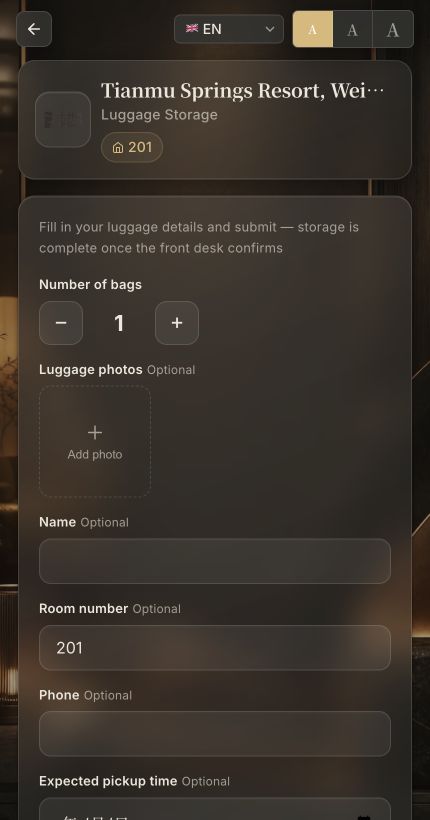The height and width of the screenshot is (820, 430).
Task: Click the room 201 badge
Action: pos(132,147)
